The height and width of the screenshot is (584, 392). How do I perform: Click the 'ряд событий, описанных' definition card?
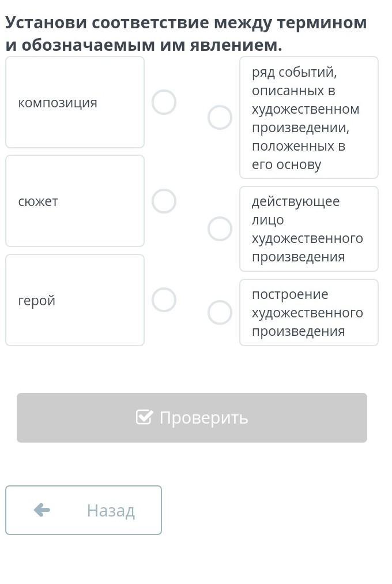(x=308, y=118)
